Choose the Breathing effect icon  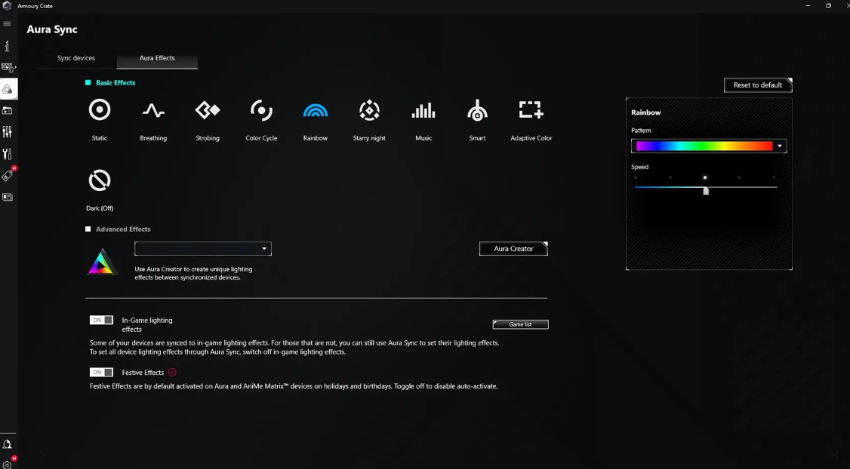(153, 110)
